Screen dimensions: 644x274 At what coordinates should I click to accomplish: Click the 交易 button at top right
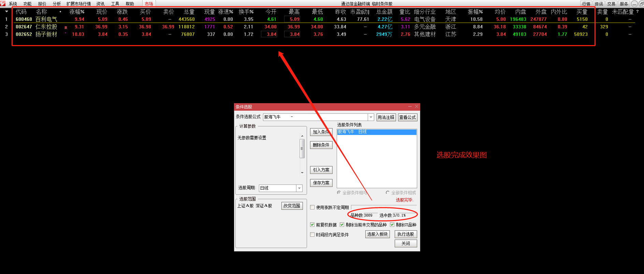[612, 4]
